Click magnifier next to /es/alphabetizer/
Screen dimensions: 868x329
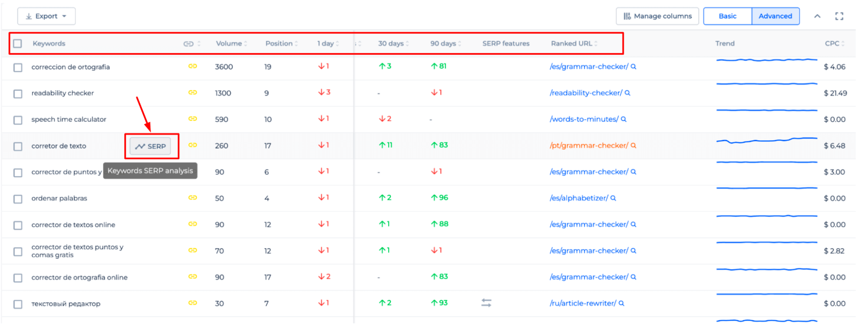pos(613,198)
